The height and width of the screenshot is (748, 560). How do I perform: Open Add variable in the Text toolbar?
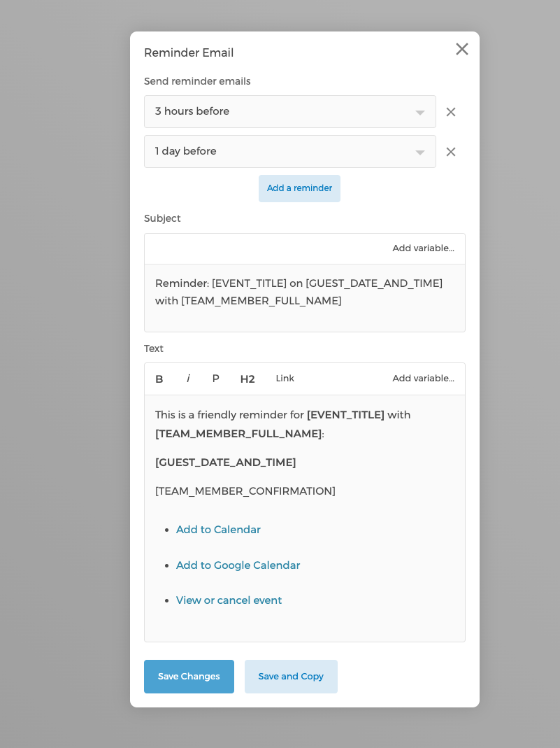click(424, 378)
